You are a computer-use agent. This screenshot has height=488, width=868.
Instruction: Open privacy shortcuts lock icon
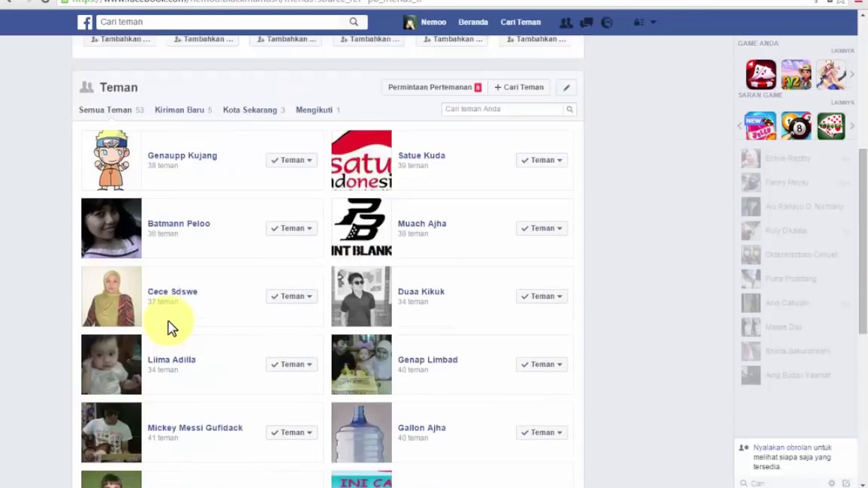click(638, 22)
